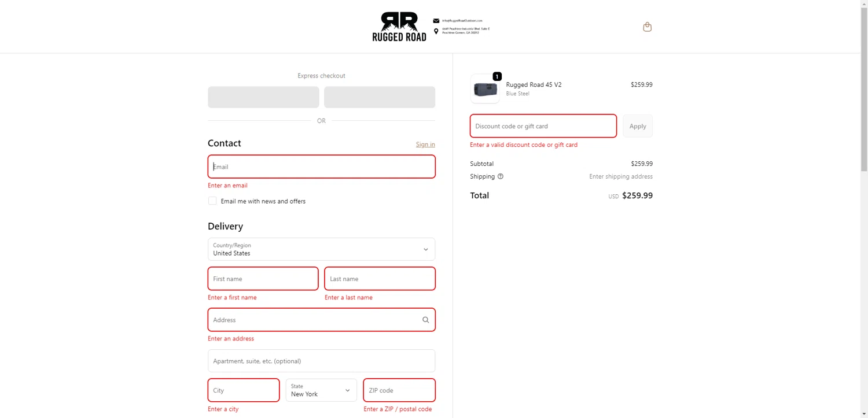Screen dimensions: 868x418
Task: Click the Enter a last name error
Action: coord(348,298)
